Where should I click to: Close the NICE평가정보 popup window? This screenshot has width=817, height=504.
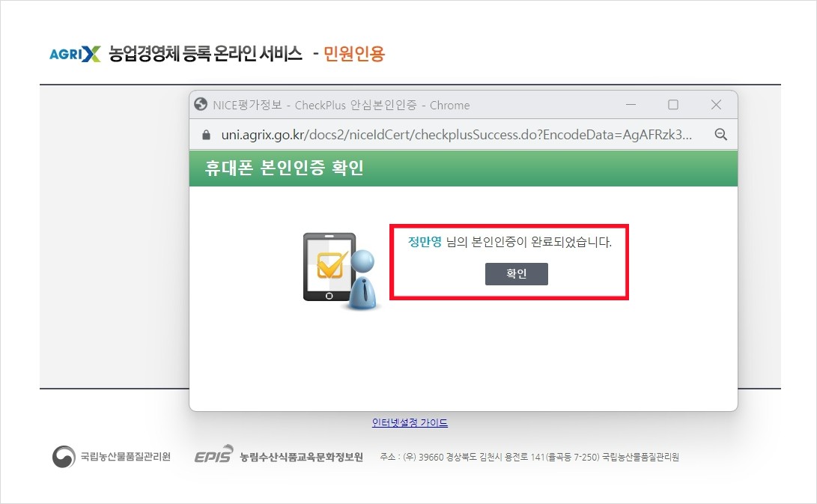716,105
